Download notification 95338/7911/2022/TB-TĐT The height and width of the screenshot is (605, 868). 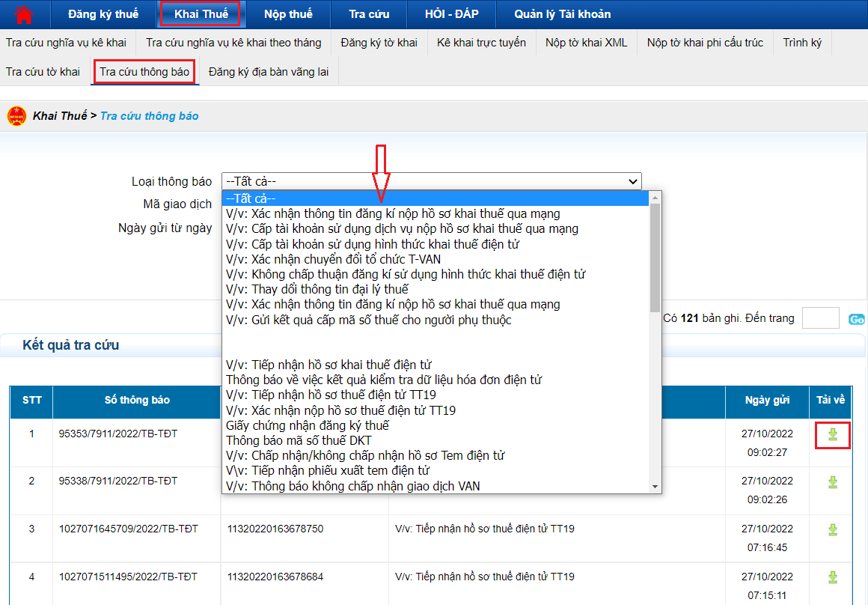pos(833,482)
